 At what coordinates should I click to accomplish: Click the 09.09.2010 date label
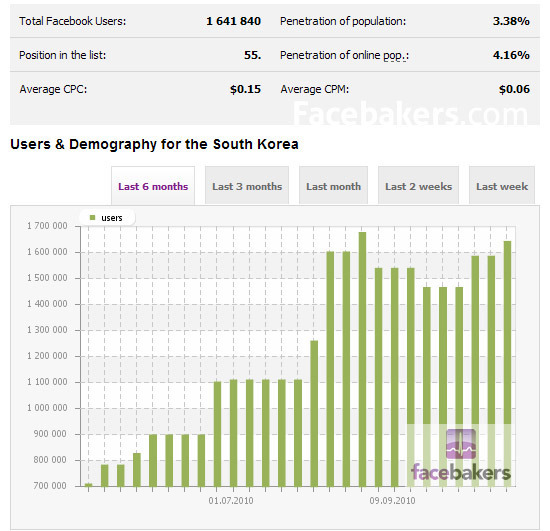point(392,500)
